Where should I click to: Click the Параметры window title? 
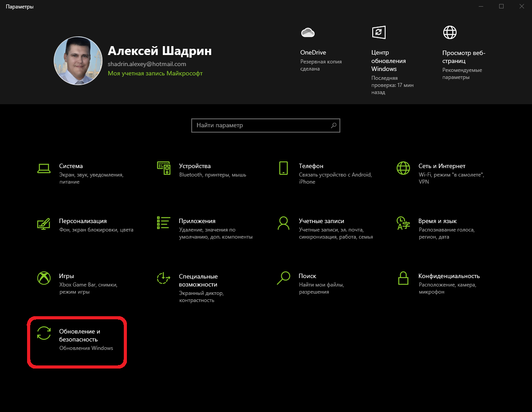coord(20,7)
